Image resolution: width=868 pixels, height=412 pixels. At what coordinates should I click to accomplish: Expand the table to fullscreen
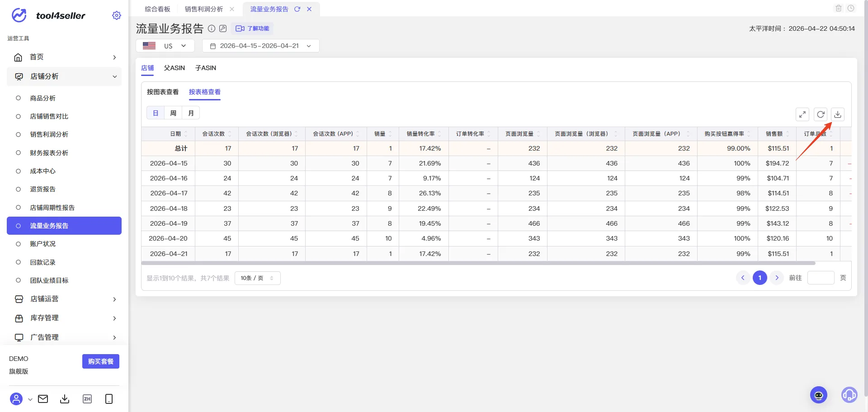coord(802,114)
